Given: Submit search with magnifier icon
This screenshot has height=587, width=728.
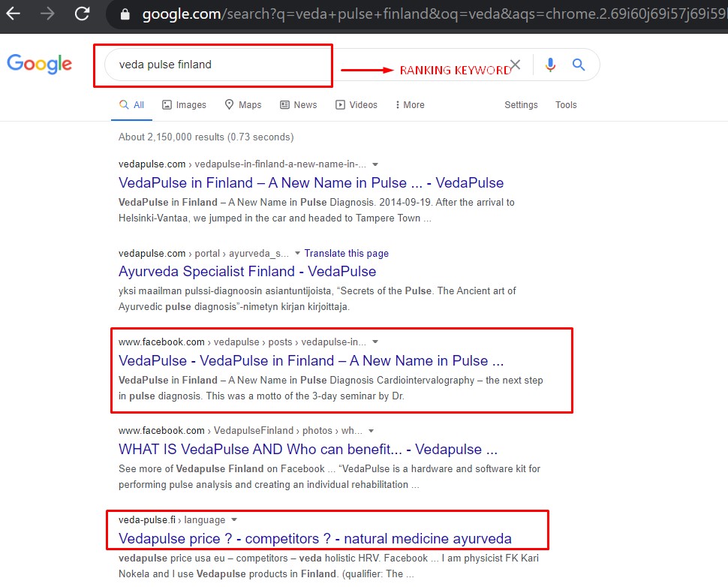Looking at the screenshot, I should point(579,65).
